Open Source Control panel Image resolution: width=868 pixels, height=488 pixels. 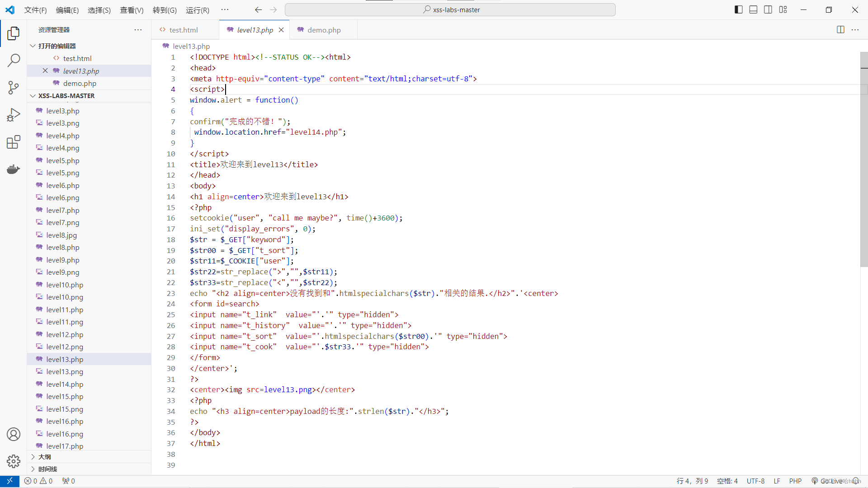(14, 87)
